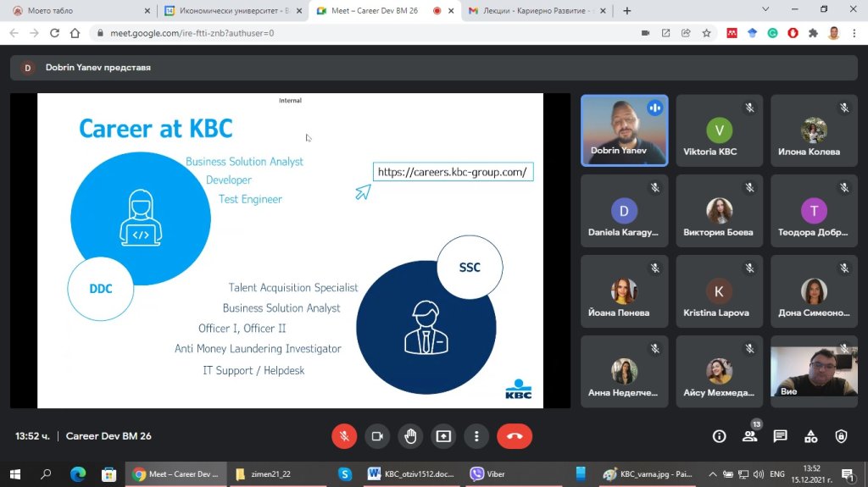Switch to KBC_otziv1512.doc Word window
The width and height of the screenshot is (868, 487).
click(x=411, y=474)
